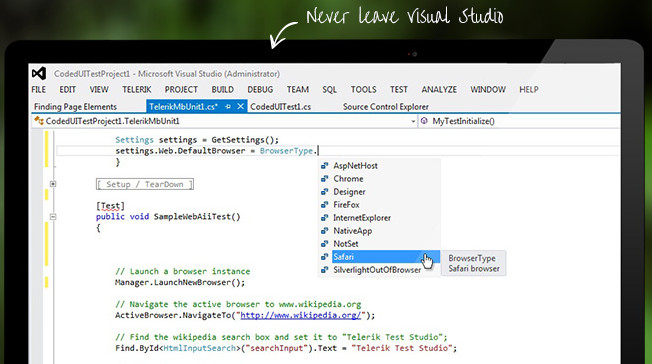
Task: Choose InternetExplorer from the IntelliSense list
Action: 362,218
